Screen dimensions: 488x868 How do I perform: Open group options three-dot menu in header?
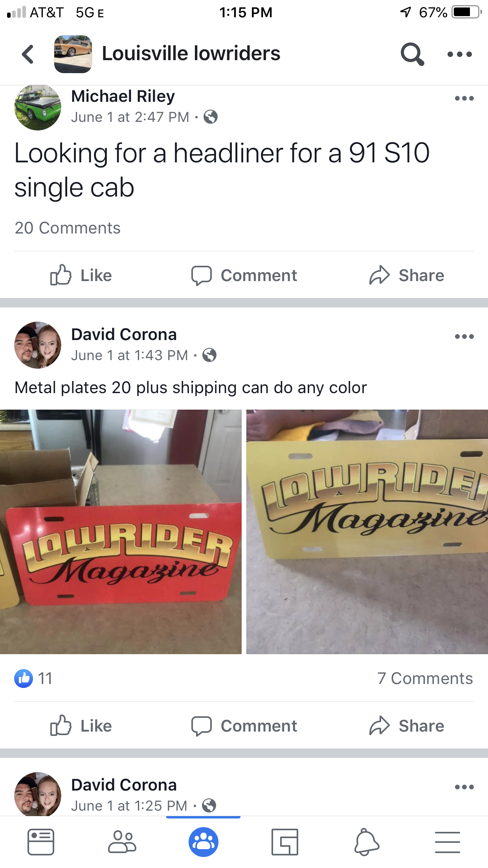tap(459, 54)
